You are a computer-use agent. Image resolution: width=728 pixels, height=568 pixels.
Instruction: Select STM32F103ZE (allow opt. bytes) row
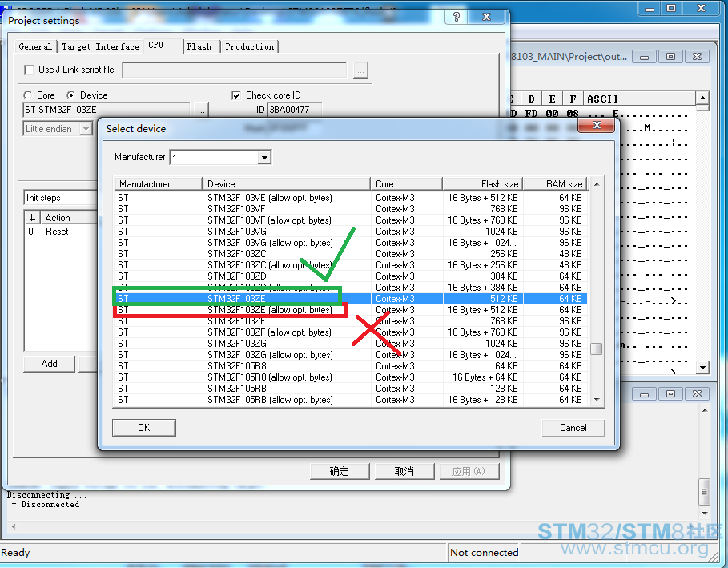351,310
